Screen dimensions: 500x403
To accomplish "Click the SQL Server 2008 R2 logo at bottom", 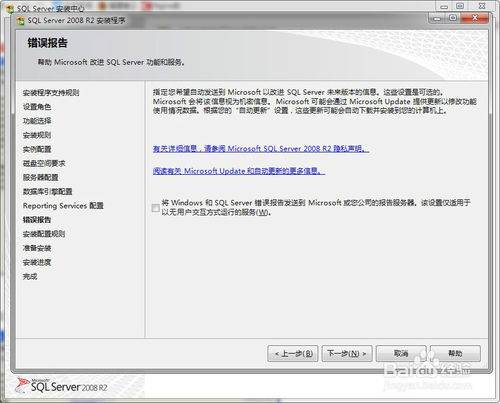I will click(x=62, y=386).
